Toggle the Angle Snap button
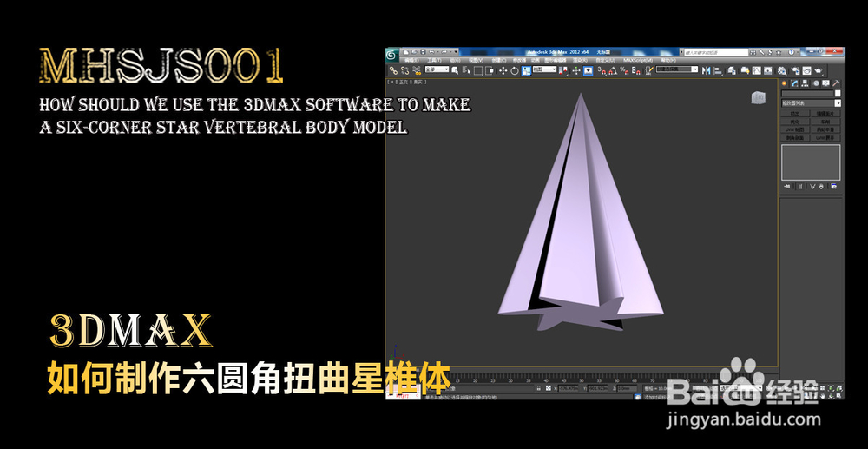The width and height of the screenshot is (868, 449). (612, 70)
